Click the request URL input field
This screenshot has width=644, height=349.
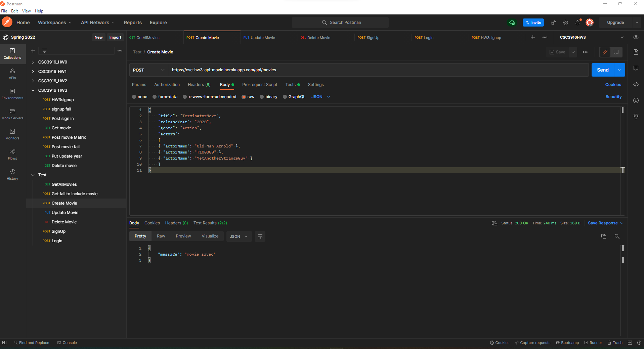click(x=378, y=70)
